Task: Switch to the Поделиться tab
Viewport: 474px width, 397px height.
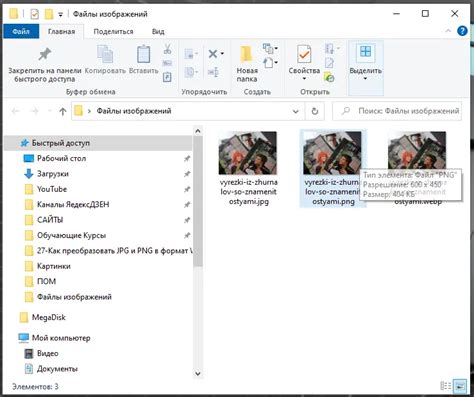Action: [113, 31]
